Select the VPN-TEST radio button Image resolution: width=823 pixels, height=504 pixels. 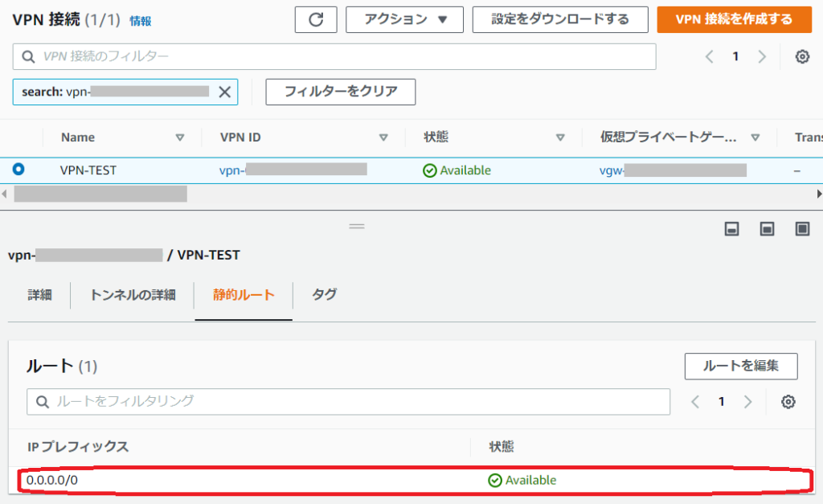(x=18, y=169)
